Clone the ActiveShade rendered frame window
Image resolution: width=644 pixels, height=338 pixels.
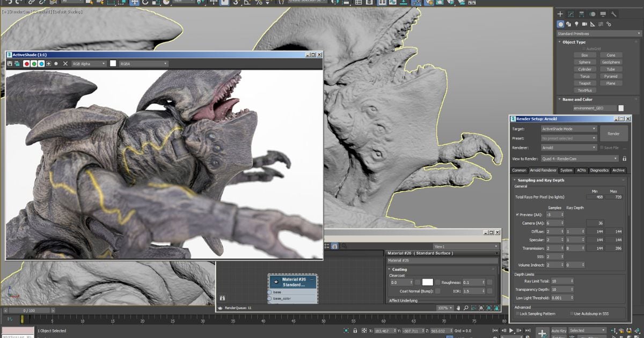17,63
